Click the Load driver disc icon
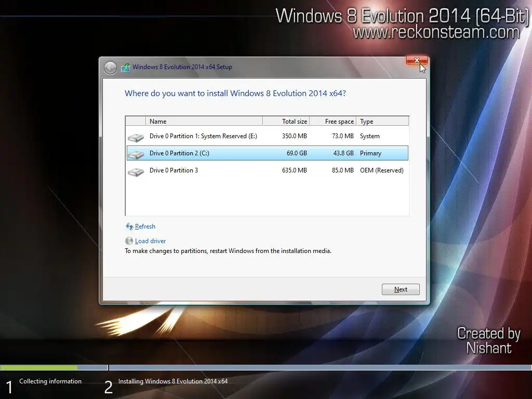The height and width of the screenshot is (399, 532). (x=129, y=241)
